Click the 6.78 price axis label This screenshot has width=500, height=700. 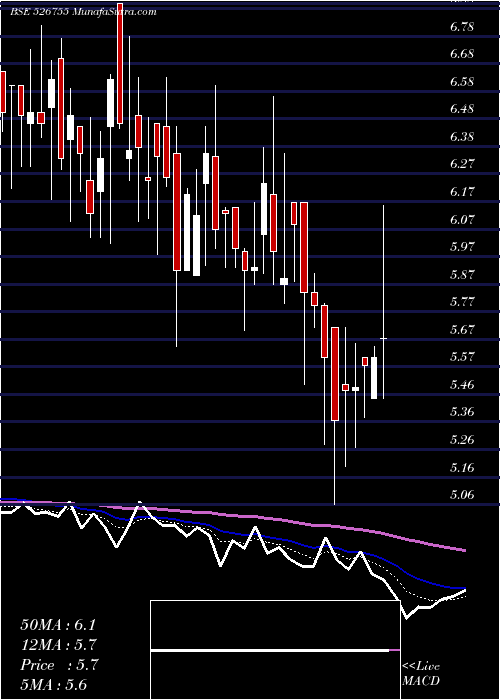click(x=462, y=27)
